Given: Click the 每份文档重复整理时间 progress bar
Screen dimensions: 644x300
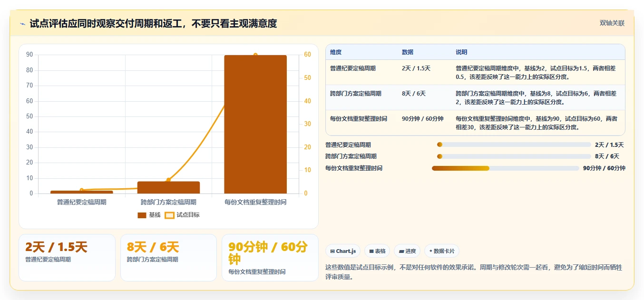Looking at the screenshot, I should pos(506,168).
